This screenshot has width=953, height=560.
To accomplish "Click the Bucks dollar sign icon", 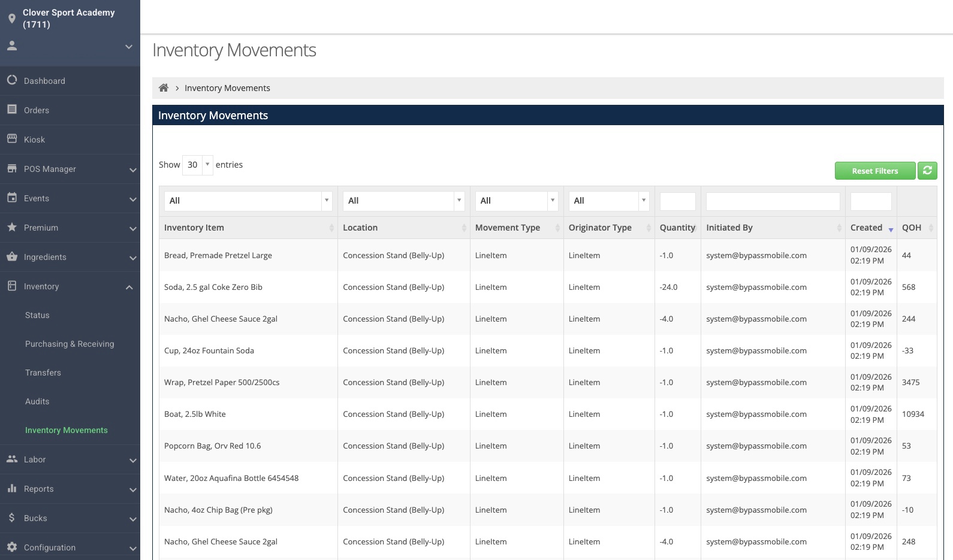I will coord(12,517).
